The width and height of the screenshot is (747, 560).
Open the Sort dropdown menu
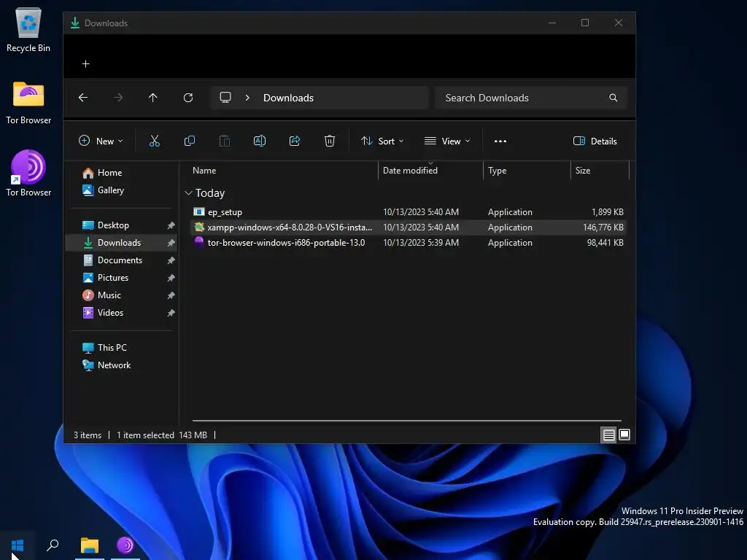tap(382, 141)
